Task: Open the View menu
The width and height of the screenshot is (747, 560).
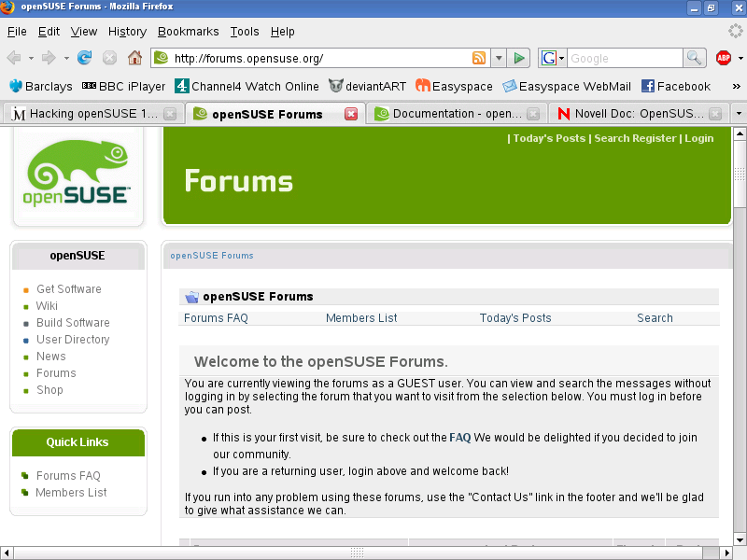Action: point(84,32)
